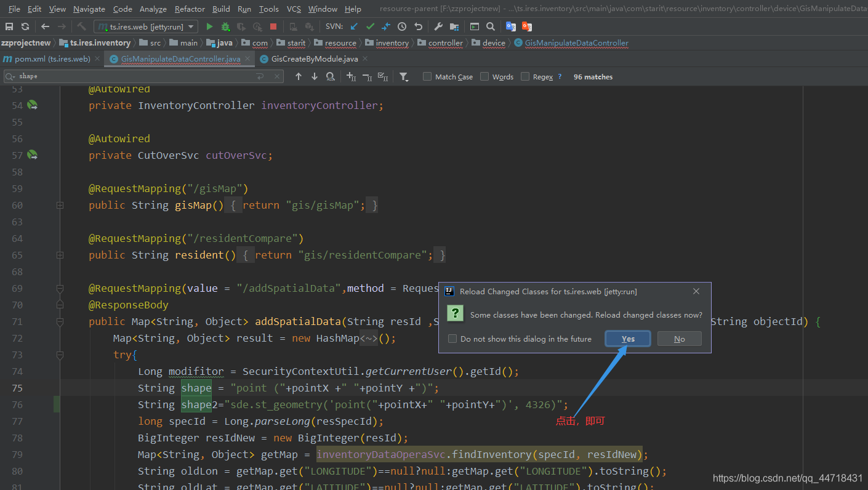Open the VCS menu
The height and width of the screenshot is (490, 868).
click(294, 9)
